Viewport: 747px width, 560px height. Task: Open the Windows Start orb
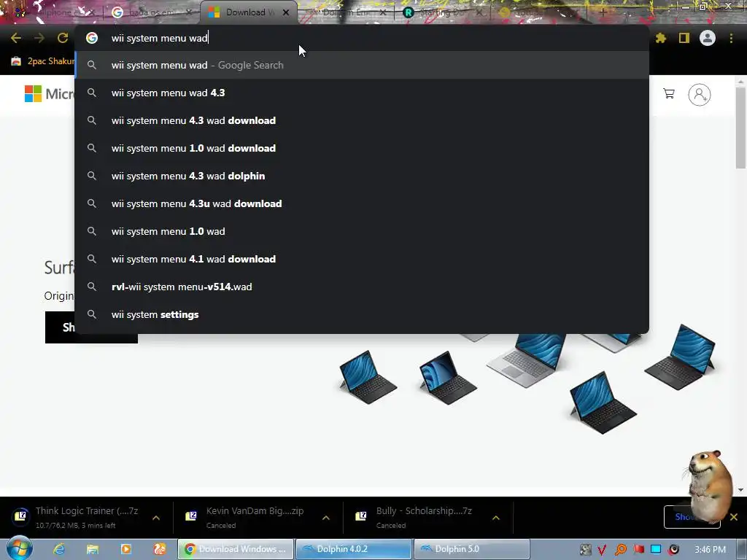coord(19,549)
